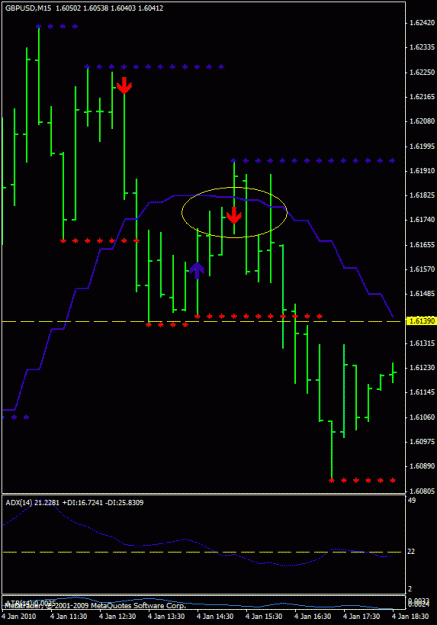Click the open price 1.60502 in title
The image size is (437, 625).
68,8
